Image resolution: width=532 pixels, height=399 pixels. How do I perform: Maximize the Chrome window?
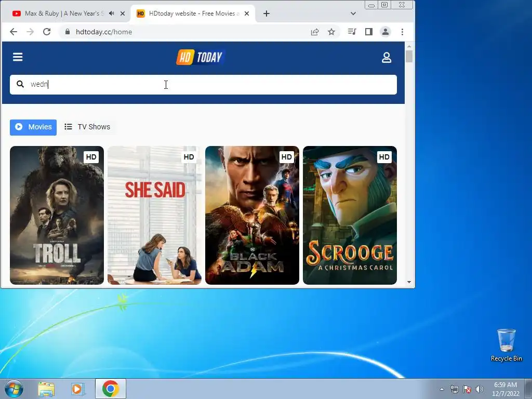tap(384, 5)
